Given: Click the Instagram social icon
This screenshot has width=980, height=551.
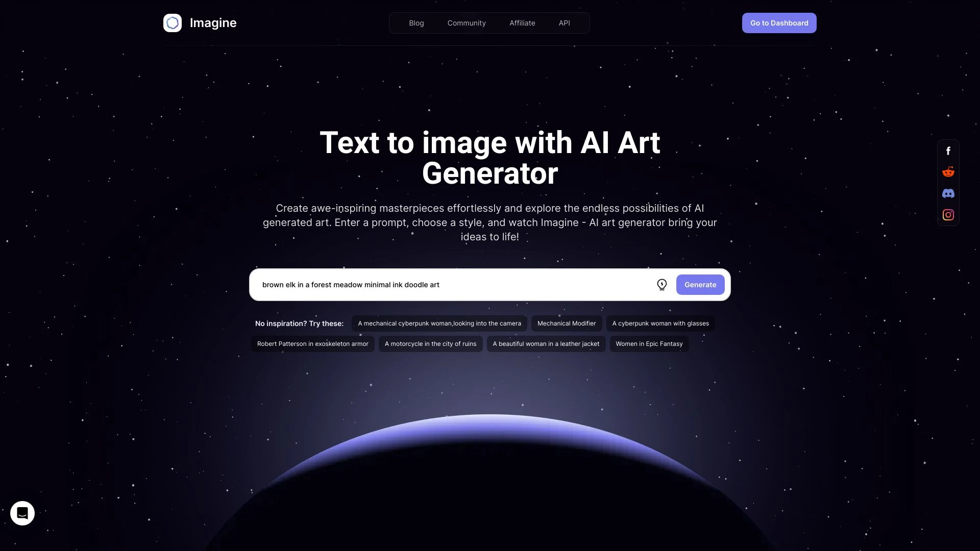Looking at the screenshot, I should pyautogui.click(x=948, y=215).
